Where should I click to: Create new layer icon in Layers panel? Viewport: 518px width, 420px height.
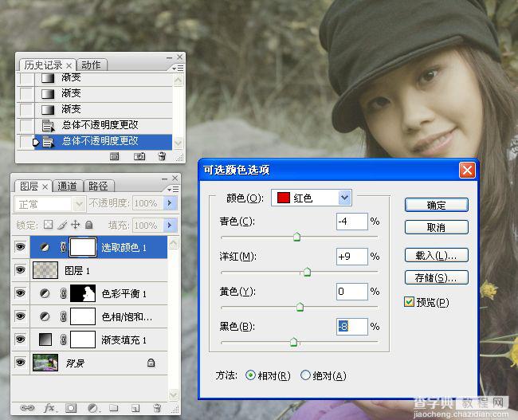pyautogui.click(x=135, y=408)
